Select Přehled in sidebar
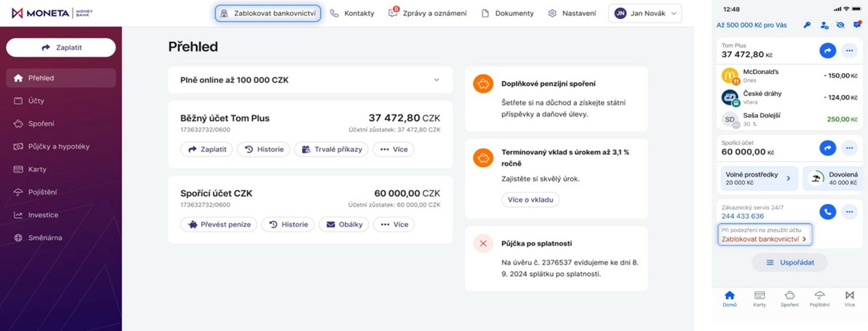 point(61,78)
